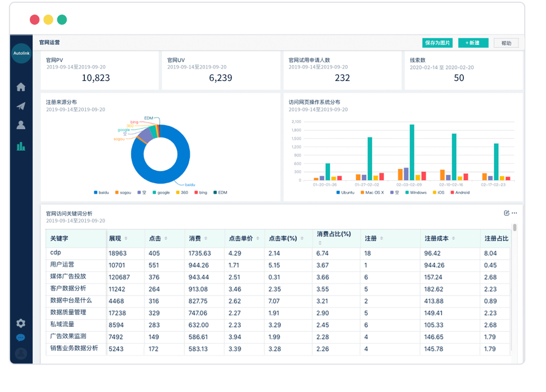Click the 注册来源分布 chart title
The image size is (546, 392).
61,102
